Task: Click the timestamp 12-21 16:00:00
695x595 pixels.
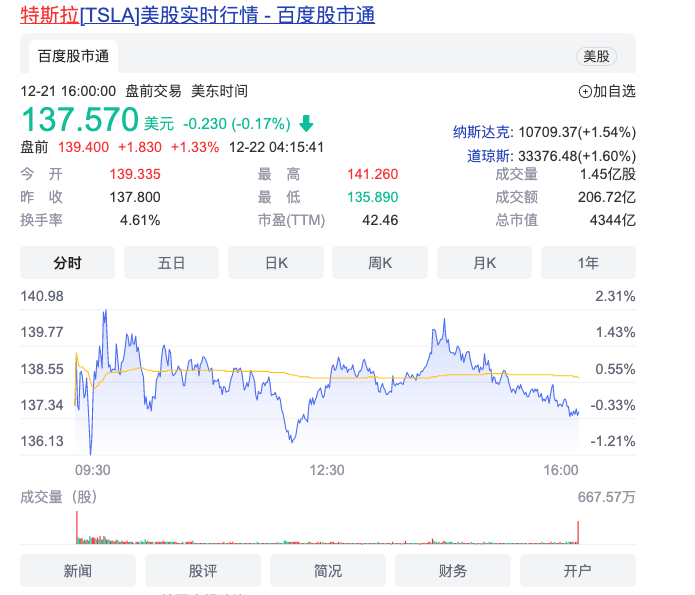Action: (68, 91)
